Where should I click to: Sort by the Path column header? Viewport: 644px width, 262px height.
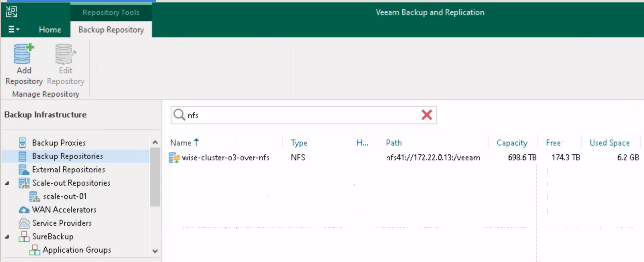(394, 143)
